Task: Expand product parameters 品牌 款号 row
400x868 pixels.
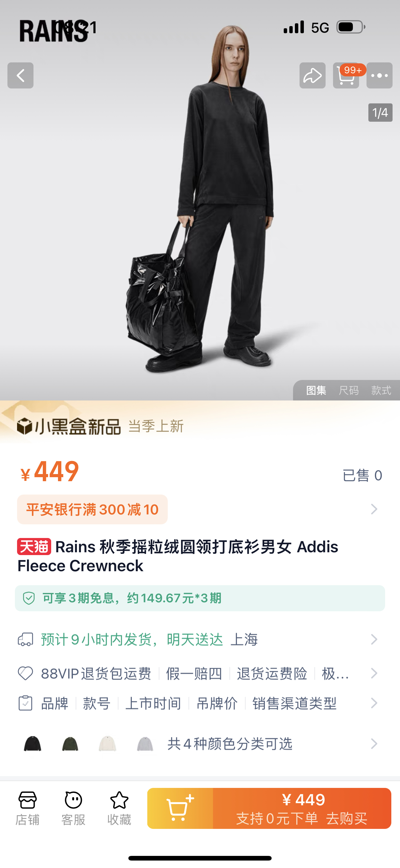Action: (200, 703)
